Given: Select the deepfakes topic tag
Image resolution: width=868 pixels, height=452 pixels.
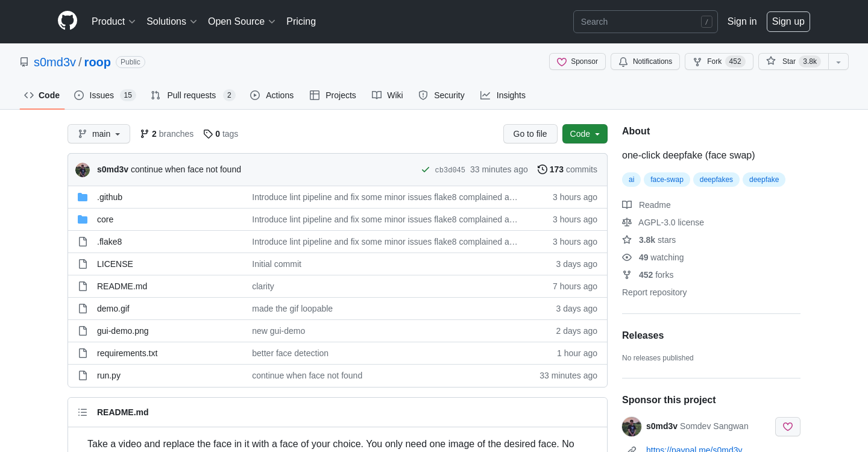Looking at the screenshot, I should [x=716, y=180].
